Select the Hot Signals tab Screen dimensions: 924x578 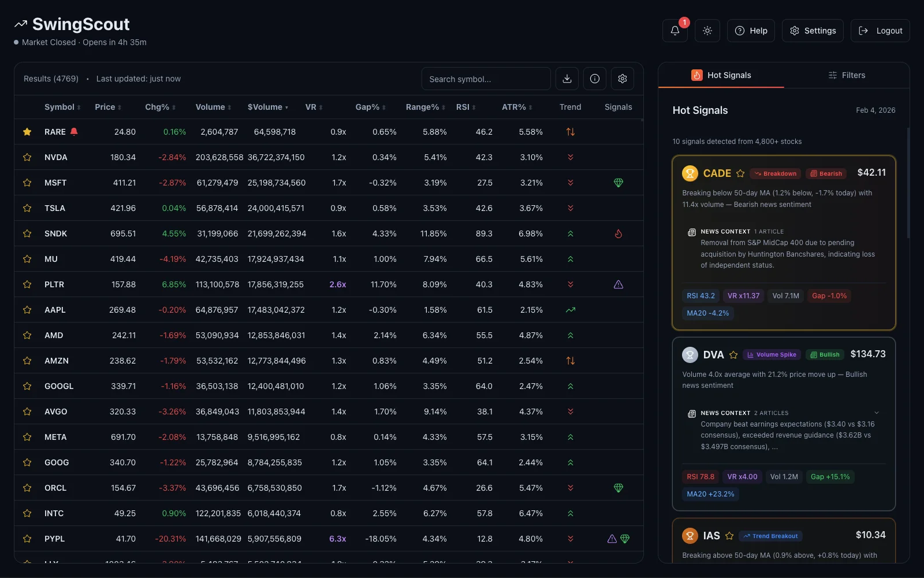pyautogui.click(x=721, y=75)
